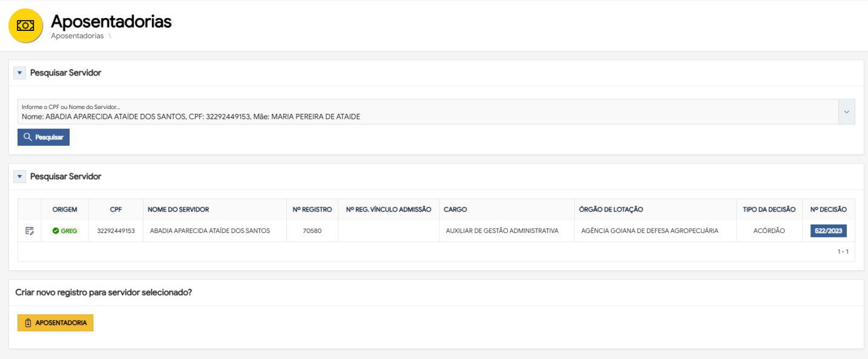Open decision number 522/2023 badge
Viewport: 868px width, 359px height.
tap(828, 231)
